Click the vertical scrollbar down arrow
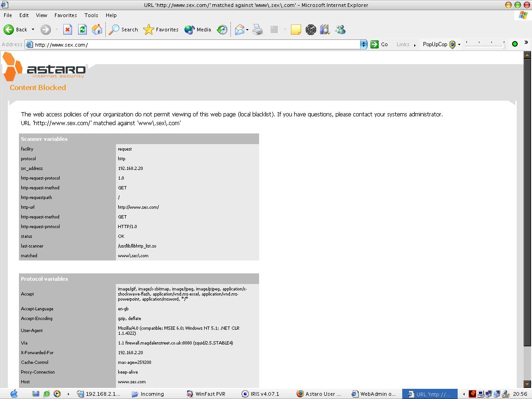Image resolution: width=532 pixels, height=399 pixels. [x=527, y=384]
